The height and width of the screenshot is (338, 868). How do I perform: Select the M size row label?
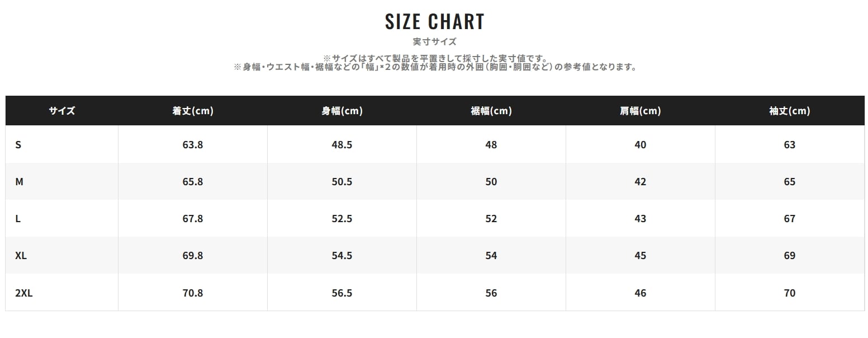click(19, 182)
